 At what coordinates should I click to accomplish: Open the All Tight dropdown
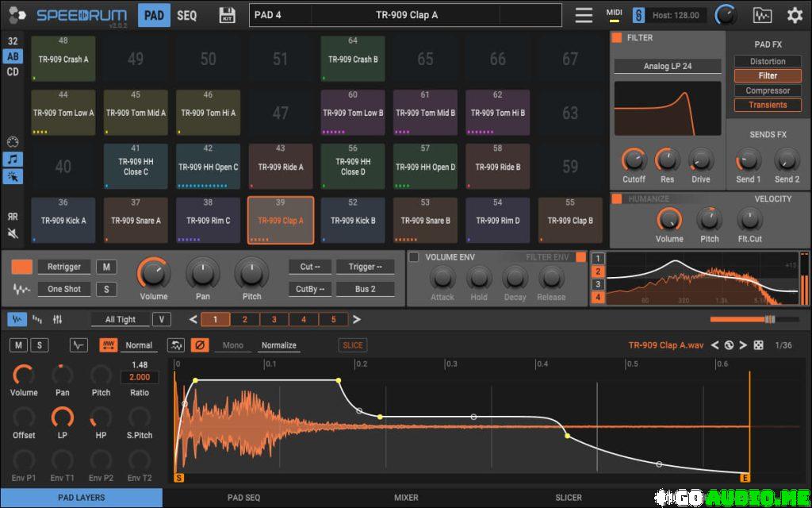(119, 319)
